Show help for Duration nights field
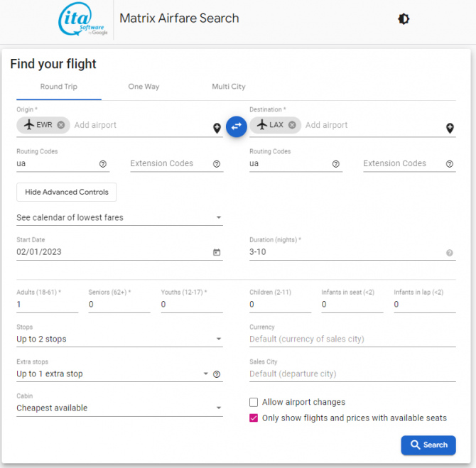The height and width of the screenshot is (468, 476). (450, 253)
